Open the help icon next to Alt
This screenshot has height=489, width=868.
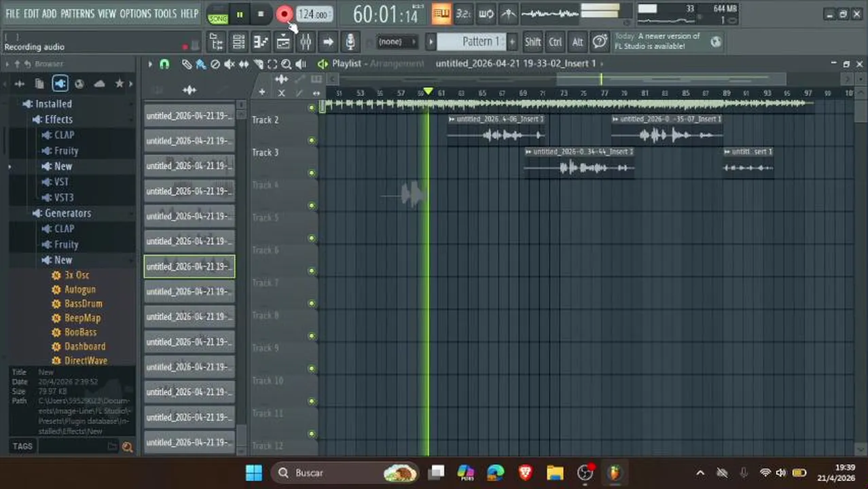coord(600,42)
